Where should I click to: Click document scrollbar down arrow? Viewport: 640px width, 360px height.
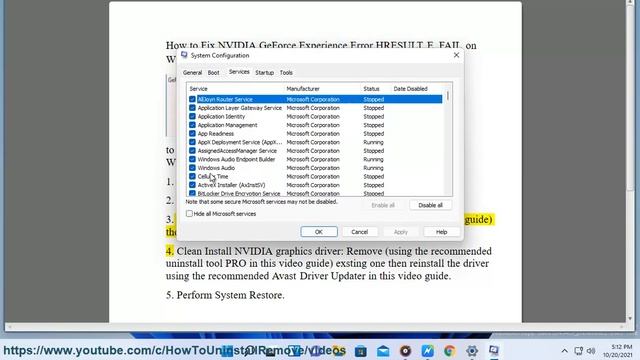click(630, 318)
